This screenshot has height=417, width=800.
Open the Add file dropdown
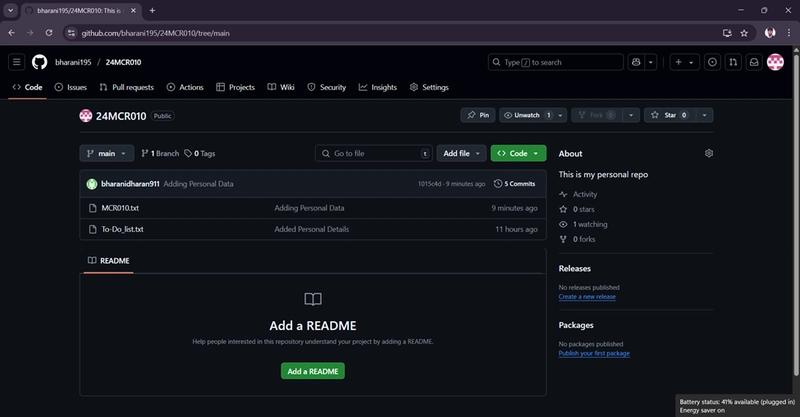(x=461, y=153)
